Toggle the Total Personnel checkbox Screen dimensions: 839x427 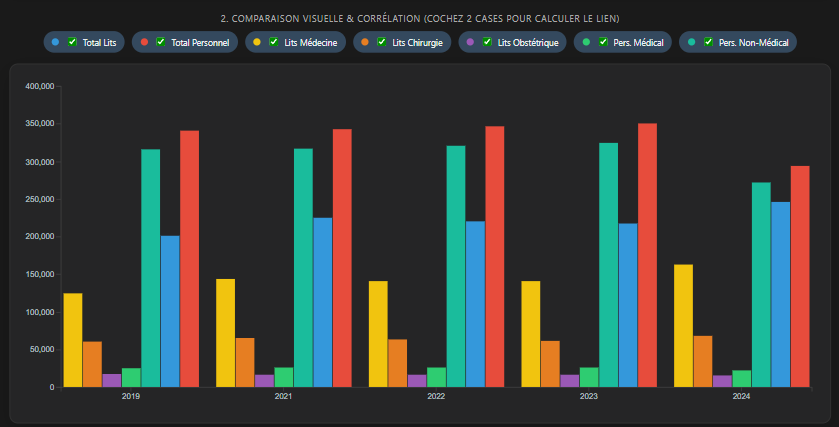pos(161,42)
